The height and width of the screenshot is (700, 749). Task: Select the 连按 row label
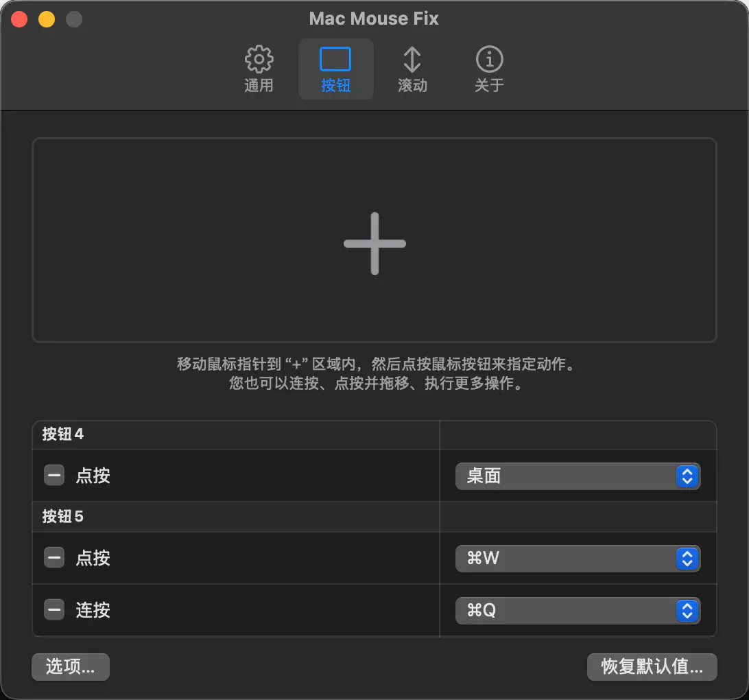[x=93, y=610]
